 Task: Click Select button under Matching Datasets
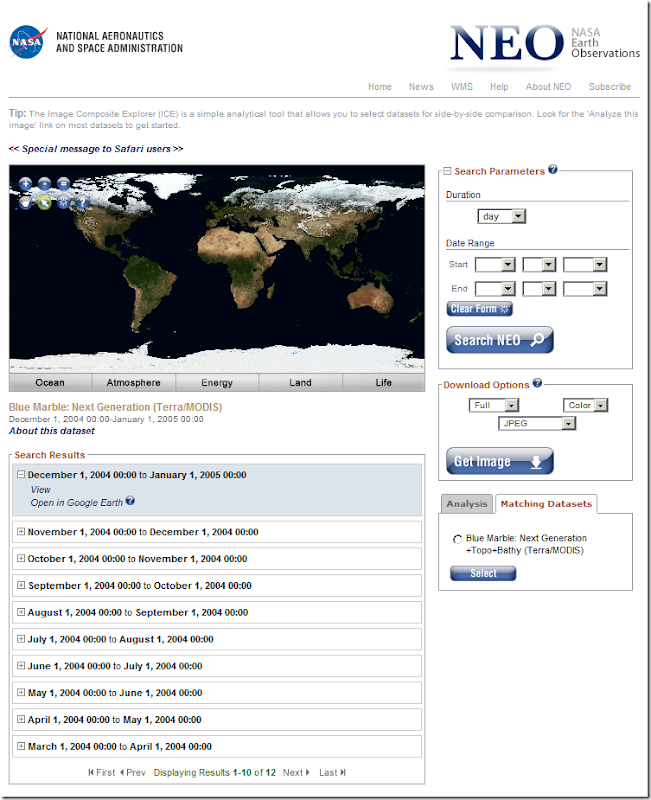tap(483, 573)
